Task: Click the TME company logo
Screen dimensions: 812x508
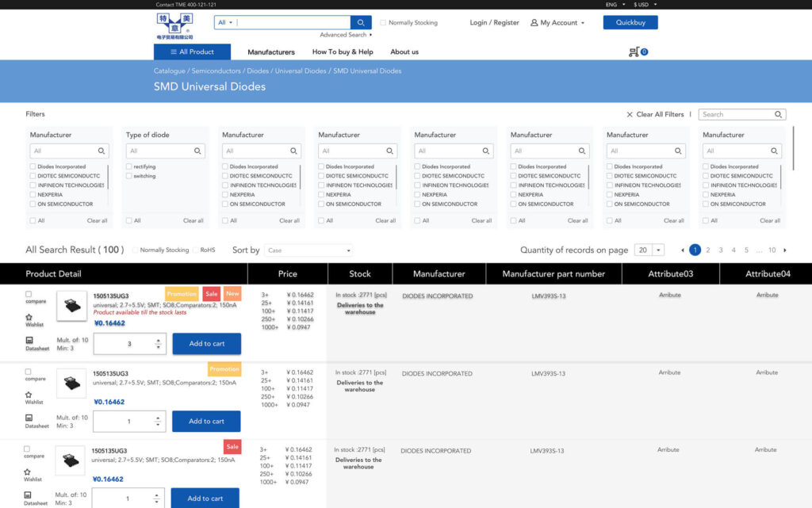Action: click(175, 26)
